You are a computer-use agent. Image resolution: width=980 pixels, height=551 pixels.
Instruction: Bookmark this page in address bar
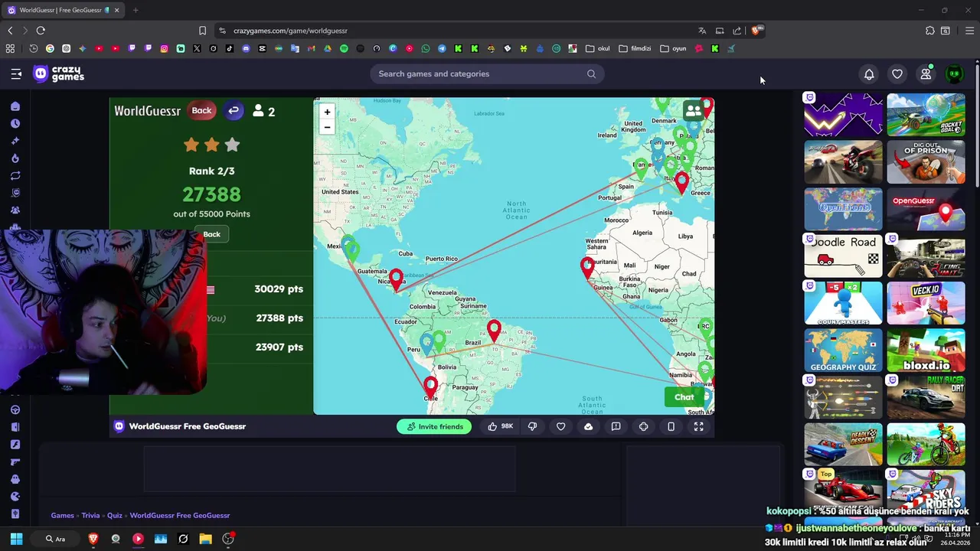point(202,31)
